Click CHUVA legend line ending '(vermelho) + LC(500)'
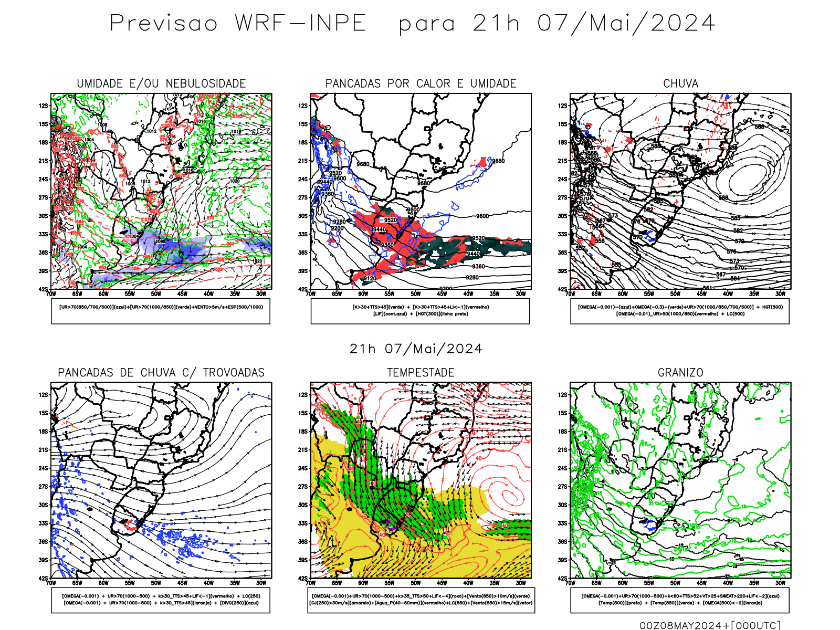The height and width of the screenshot is (630, 840). (680, 314)
